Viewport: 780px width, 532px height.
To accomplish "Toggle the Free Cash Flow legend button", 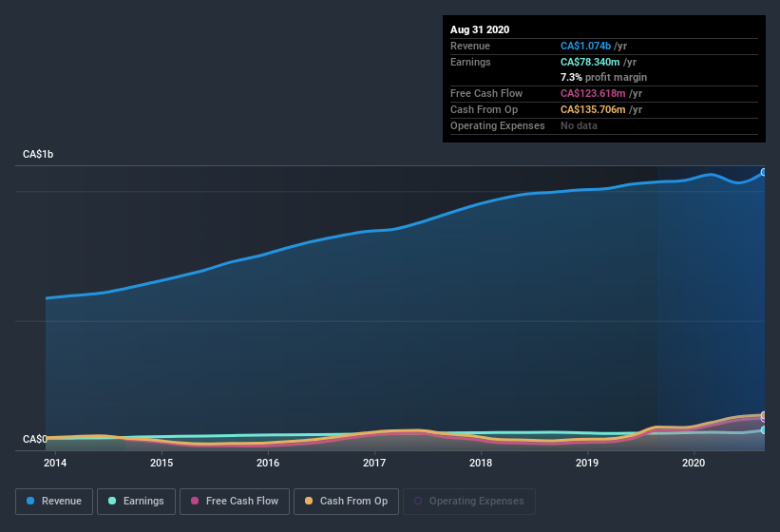I will coord(235,502).
